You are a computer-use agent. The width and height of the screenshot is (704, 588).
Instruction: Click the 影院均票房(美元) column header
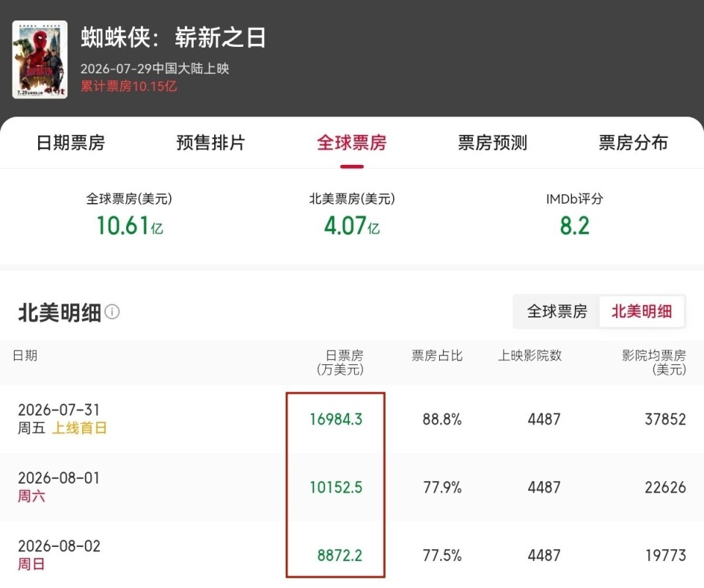point(654,363)
